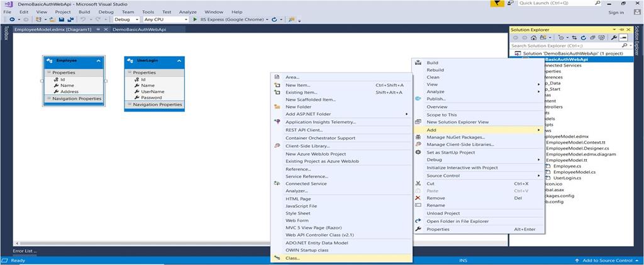Click the Save All toolbar icon

[70, 20]
